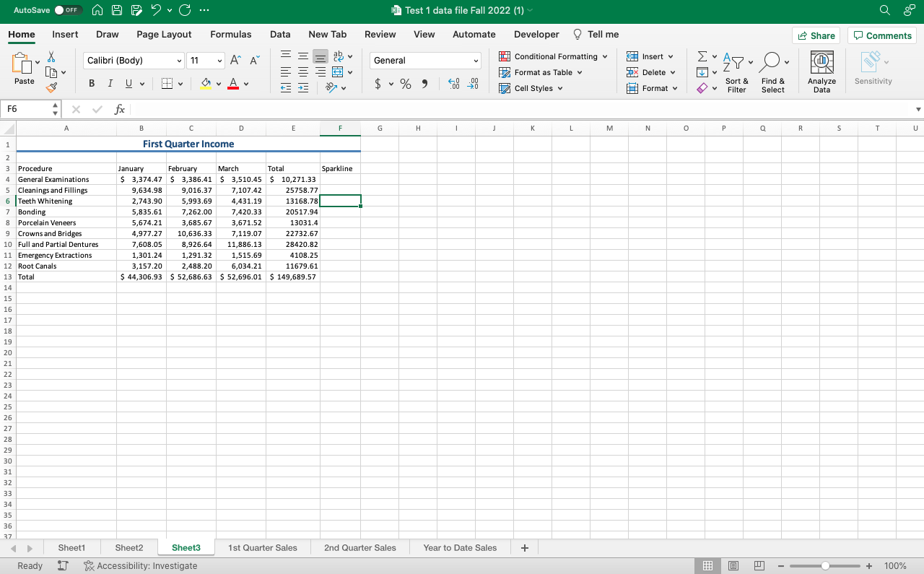Switch to the Data ribbon tab

(x=280, y=34)
